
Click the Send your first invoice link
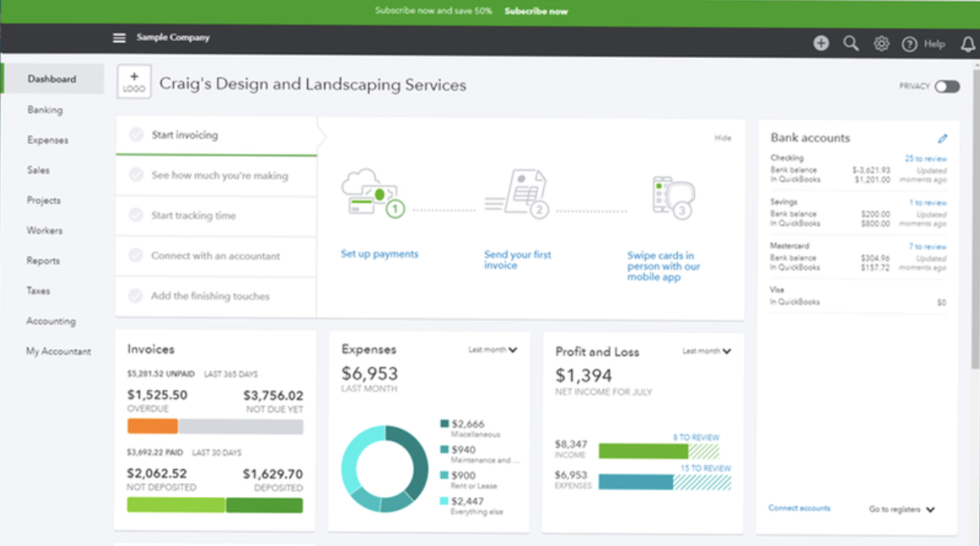click(518, 260)
